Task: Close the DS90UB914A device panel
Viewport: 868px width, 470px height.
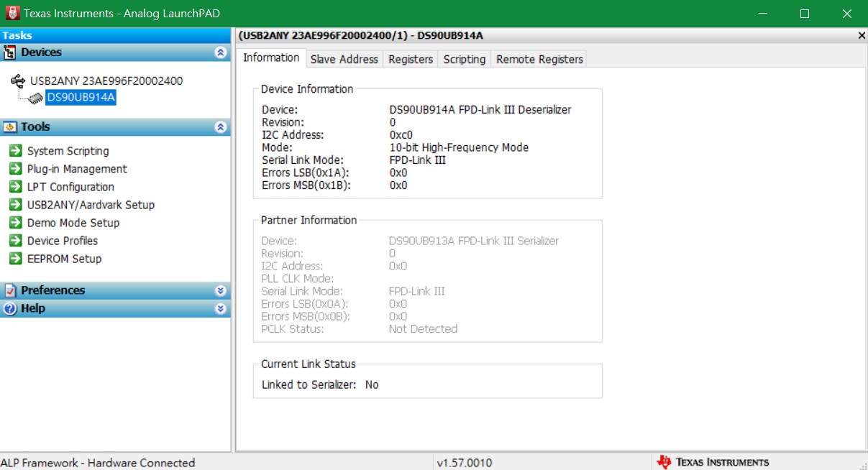Action: click(x=862, y=35)
